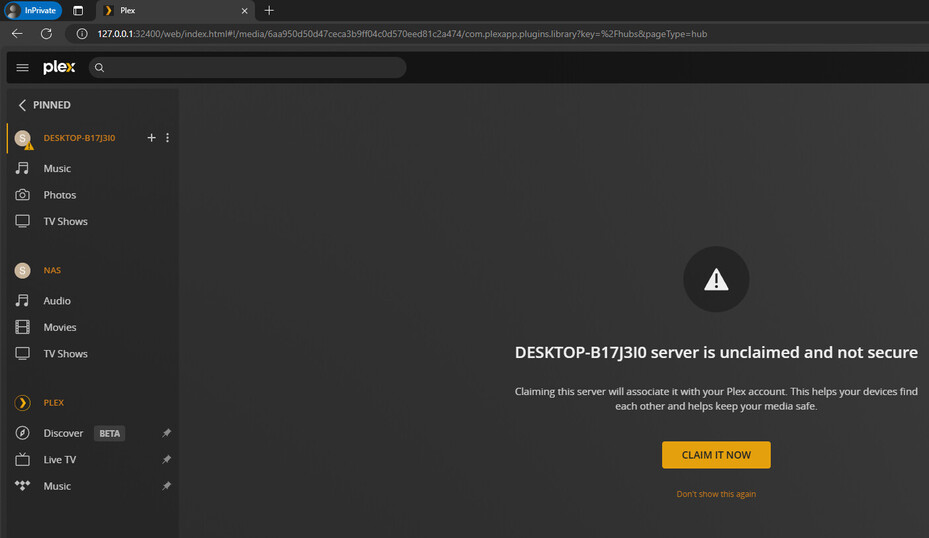Open the hamburger navigation menu
This screenshot has height=538, width=929.
point(23,68)
